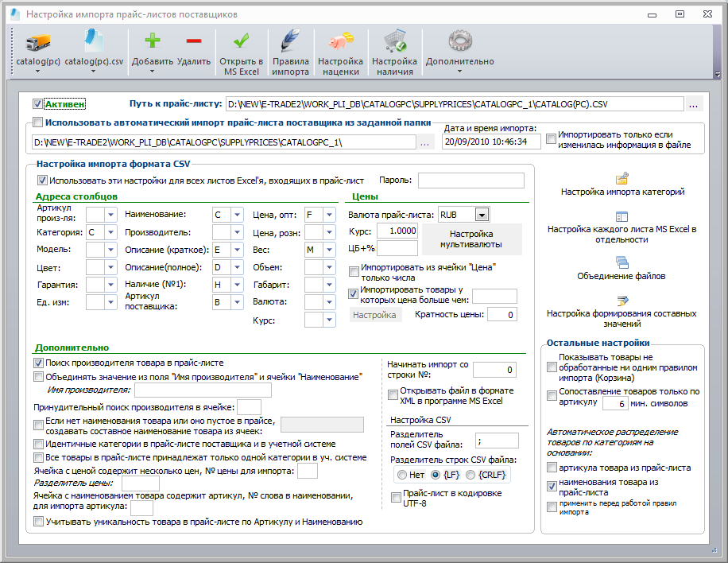Click the Курс value field 1.0000
Viewport: 728px width, 563px height.
pos(397,231)
